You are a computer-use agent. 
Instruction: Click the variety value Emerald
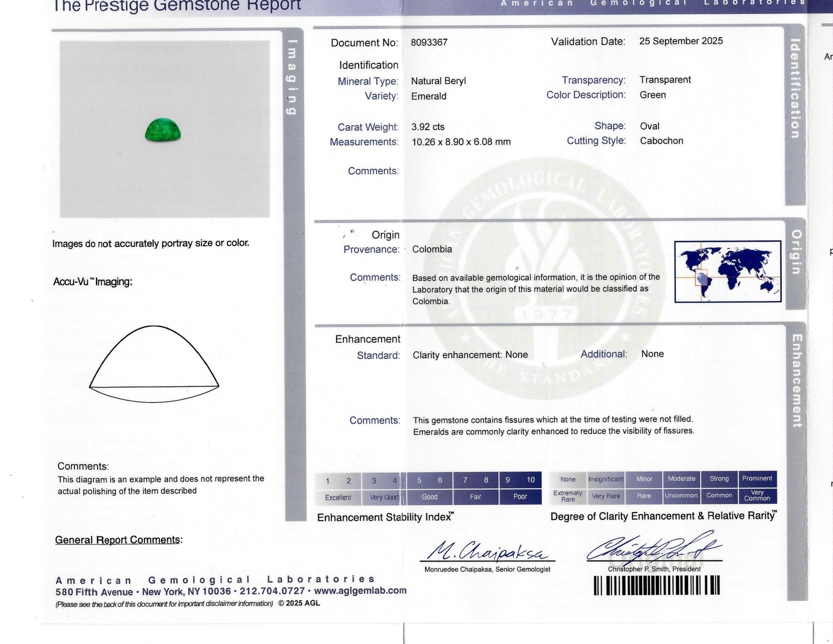(x=428, y=96)
